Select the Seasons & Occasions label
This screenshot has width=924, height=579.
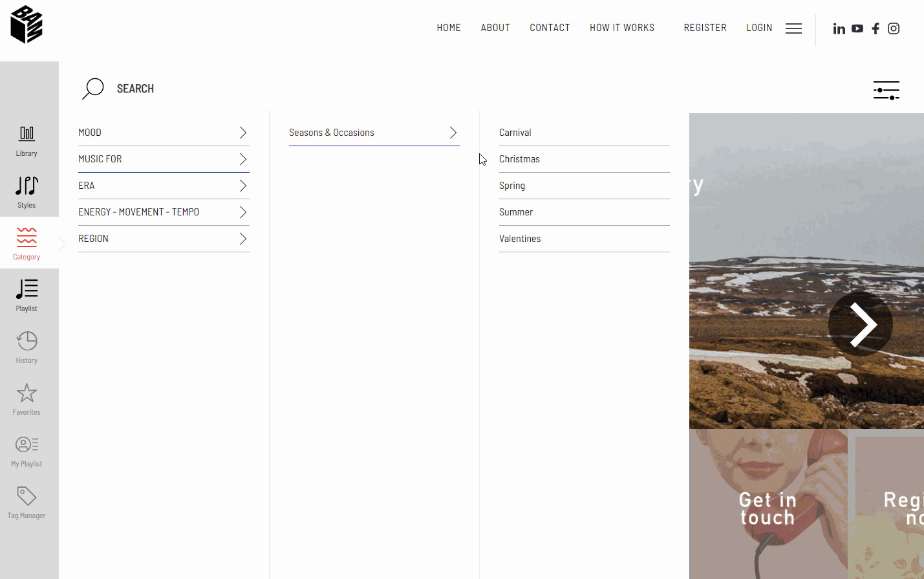[332, 133]
